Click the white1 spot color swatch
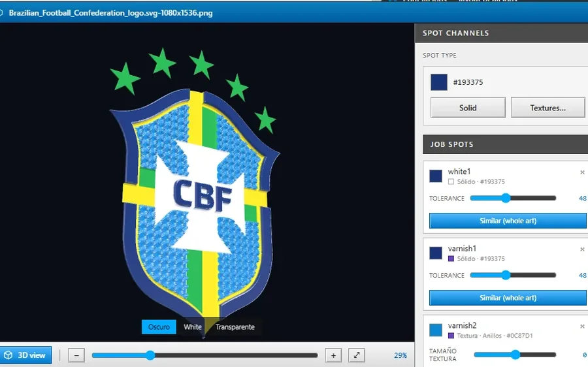 click(x=436, y=176)
